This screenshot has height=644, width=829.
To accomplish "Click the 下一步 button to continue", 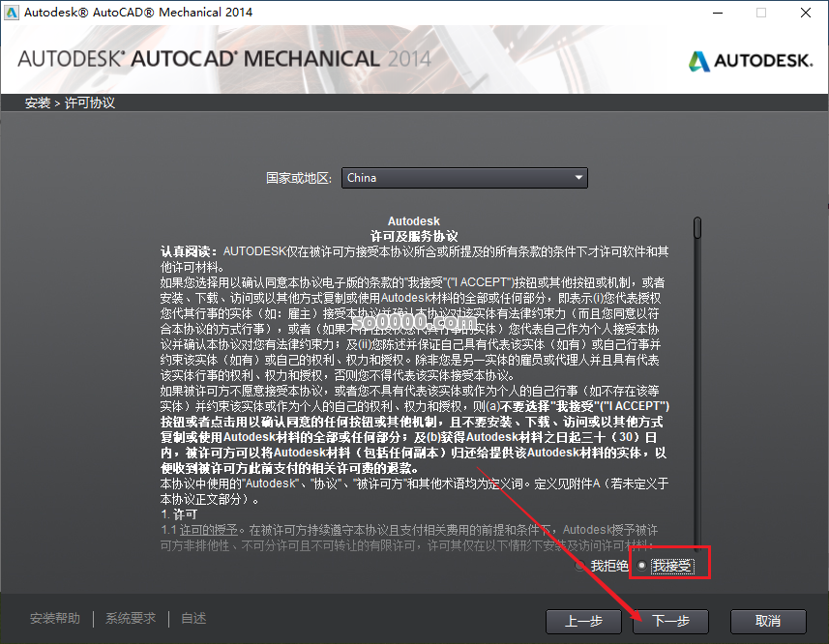I will pos(670,622).
